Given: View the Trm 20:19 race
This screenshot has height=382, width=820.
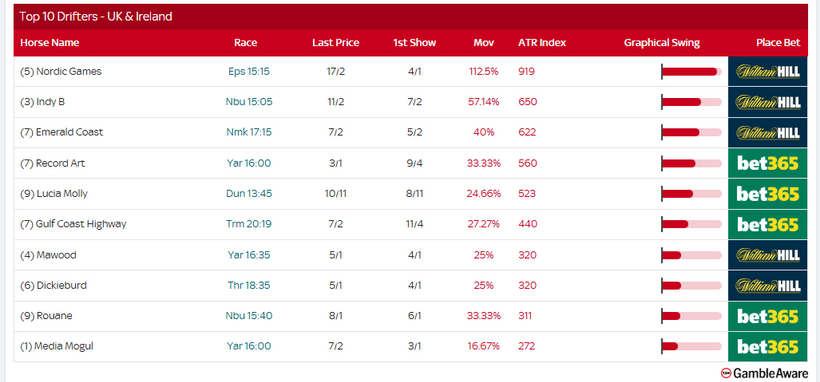Looking at the screenshot, I should pyautogui.click(x=249, y=224).
